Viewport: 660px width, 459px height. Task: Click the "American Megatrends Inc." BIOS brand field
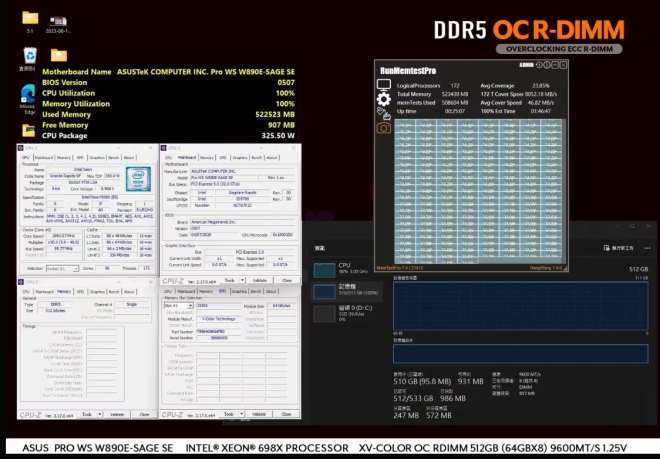[x=242, y=221]
